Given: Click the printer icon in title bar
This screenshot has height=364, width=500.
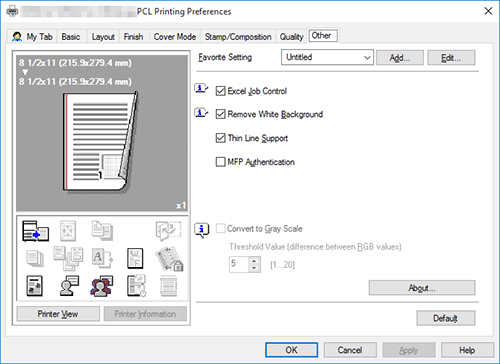Looking at the screenshot, I should (x=13, y=11).
